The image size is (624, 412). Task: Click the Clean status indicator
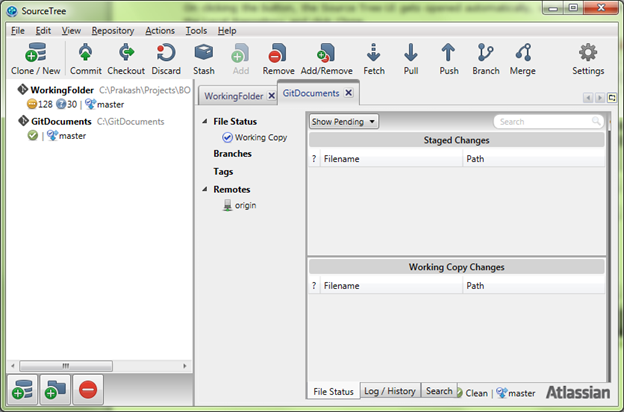tap(476, 393)
